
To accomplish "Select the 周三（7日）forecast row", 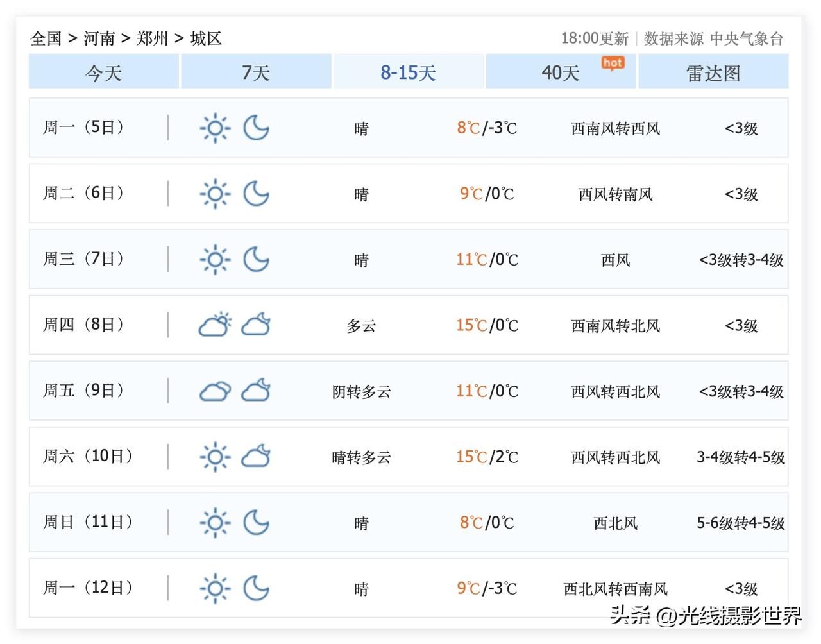I will 409,259.
